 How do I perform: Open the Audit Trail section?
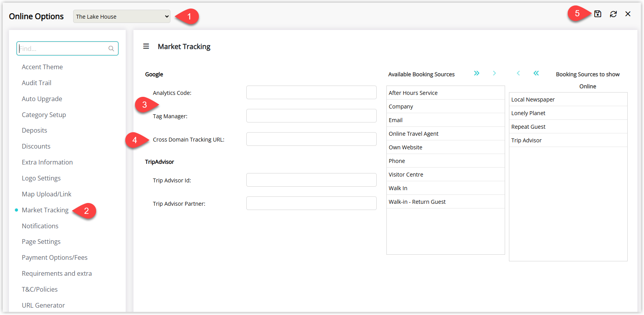[37, 83]
